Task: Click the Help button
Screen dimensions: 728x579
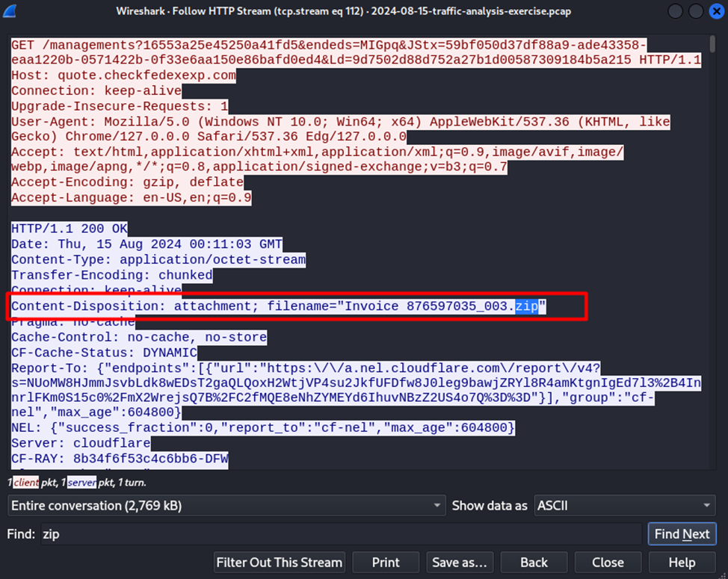Action: (682, 563)
